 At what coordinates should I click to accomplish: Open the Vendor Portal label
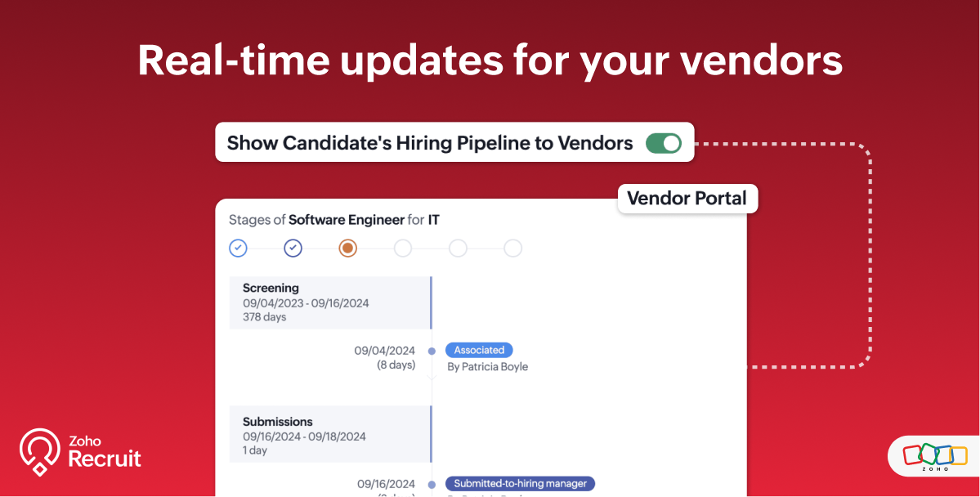tap(687, 198)
